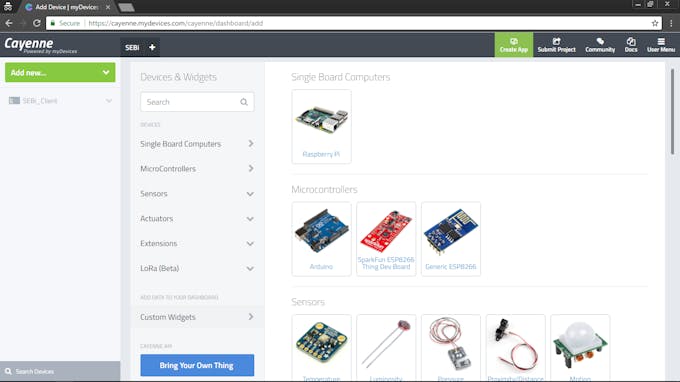This screenshot has height=382, width=680.
Task: Click the Arduino label link
Action: [321, 267]
